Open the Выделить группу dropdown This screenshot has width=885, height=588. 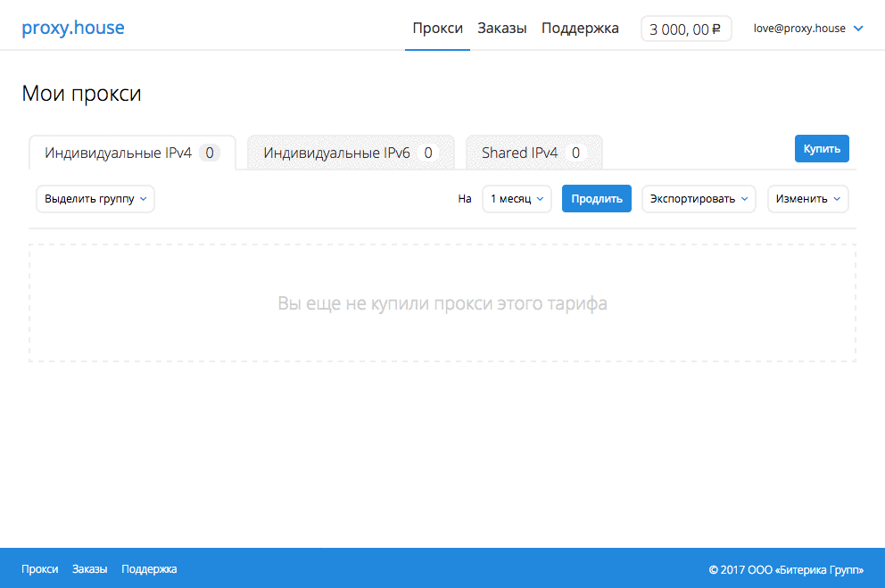point(95,199)
